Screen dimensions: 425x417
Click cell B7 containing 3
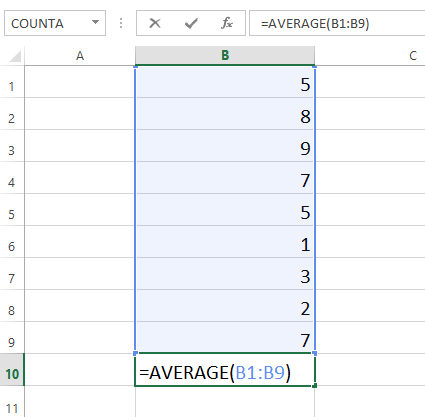tap(225, 273)
